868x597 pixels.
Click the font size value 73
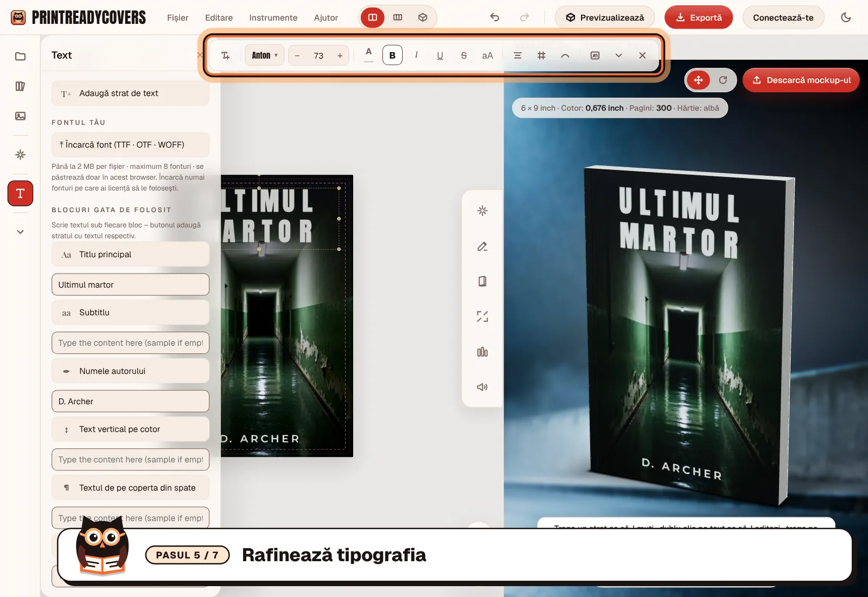318,55
